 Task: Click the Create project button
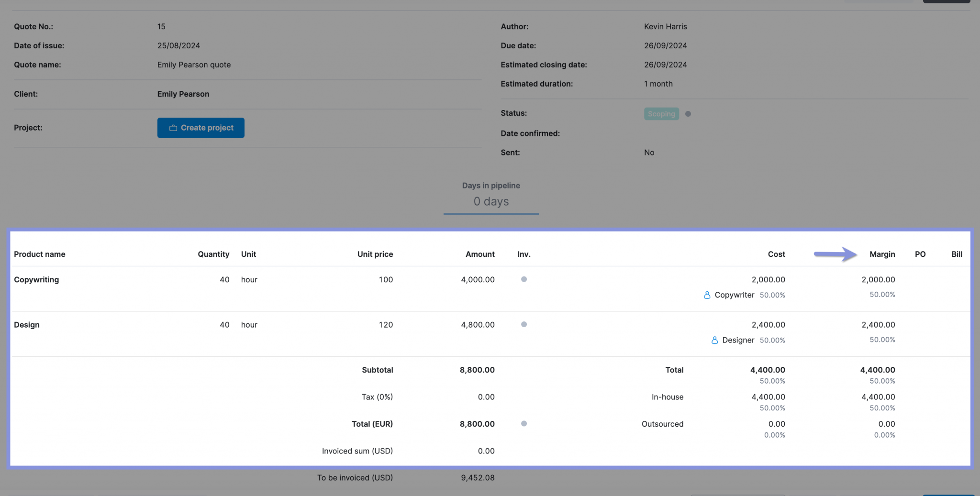pyautogui.click(x=200, y=128)
